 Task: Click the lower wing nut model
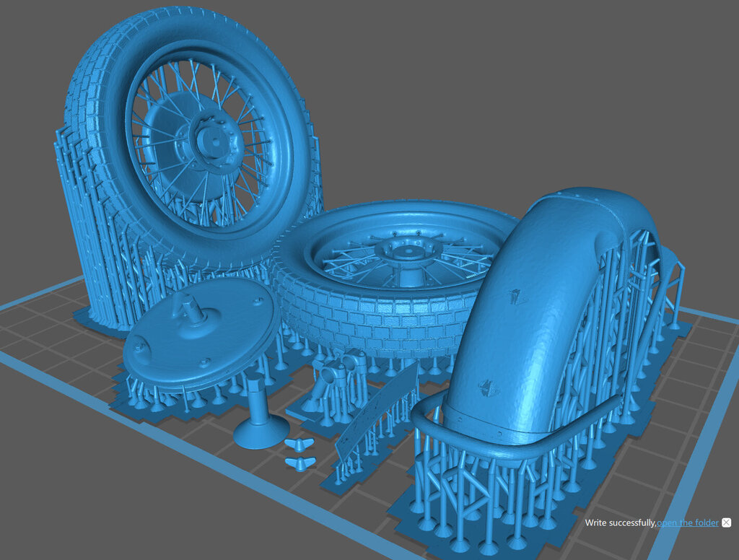296,463
